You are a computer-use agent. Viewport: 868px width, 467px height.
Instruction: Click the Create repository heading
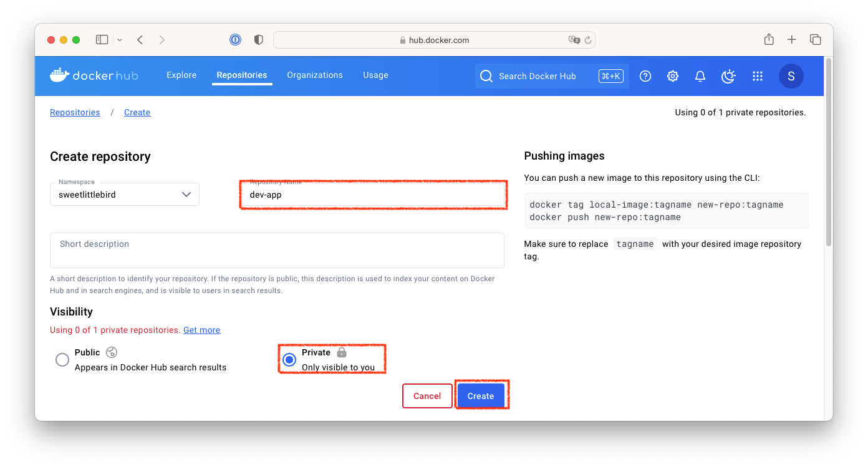click(100, 156)
